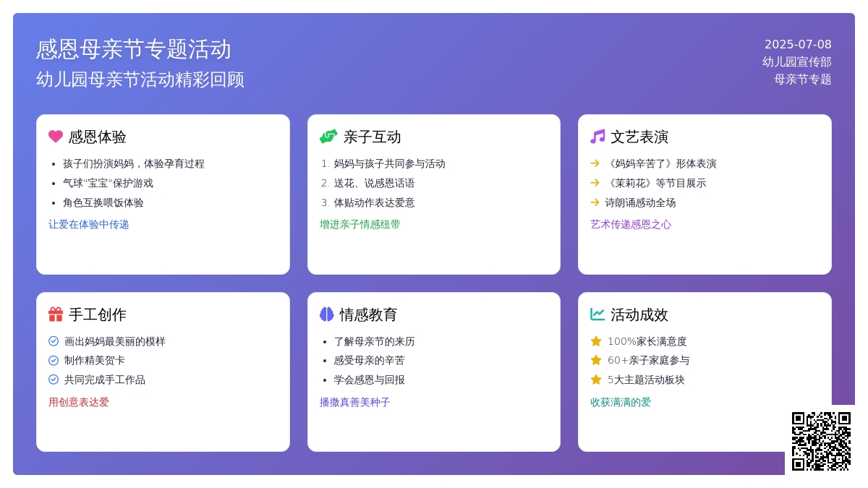This screenshot has width=868, height=488.
Task: Click the text 5大主题活动板块
Action: pos(646,380)
